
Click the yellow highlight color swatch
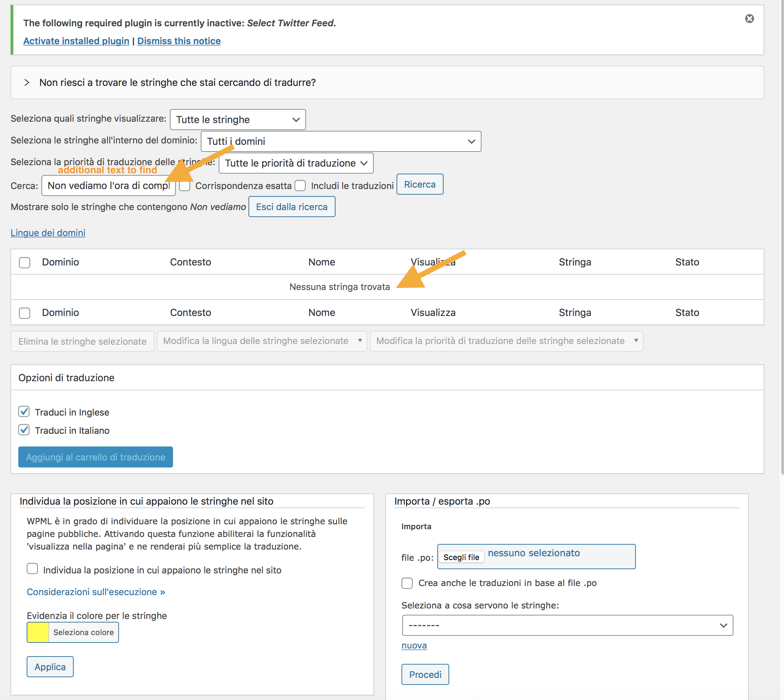coord(38,632)
